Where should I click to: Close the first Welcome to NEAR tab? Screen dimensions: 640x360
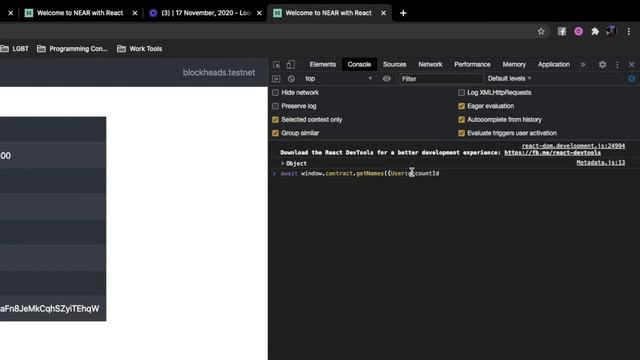click(135, 13)
